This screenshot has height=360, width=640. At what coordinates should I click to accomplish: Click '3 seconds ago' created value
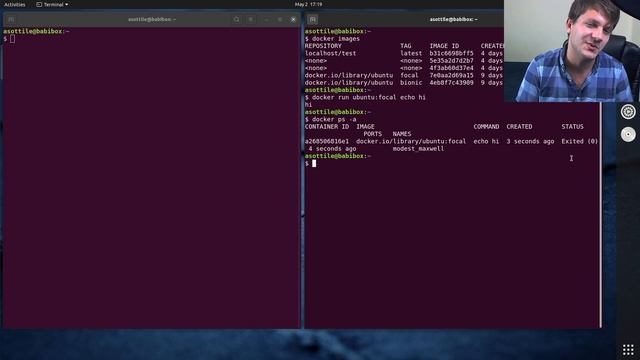(x=530, y=142)
